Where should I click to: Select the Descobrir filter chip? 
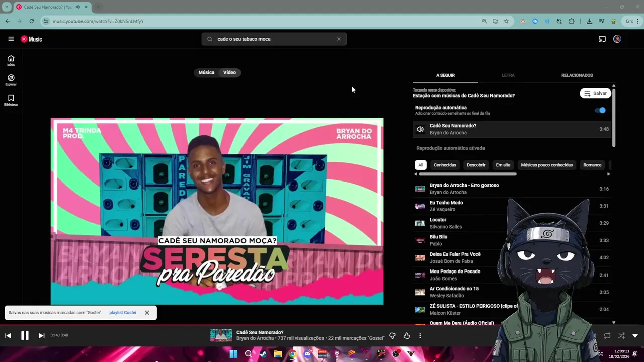[476, 165]
